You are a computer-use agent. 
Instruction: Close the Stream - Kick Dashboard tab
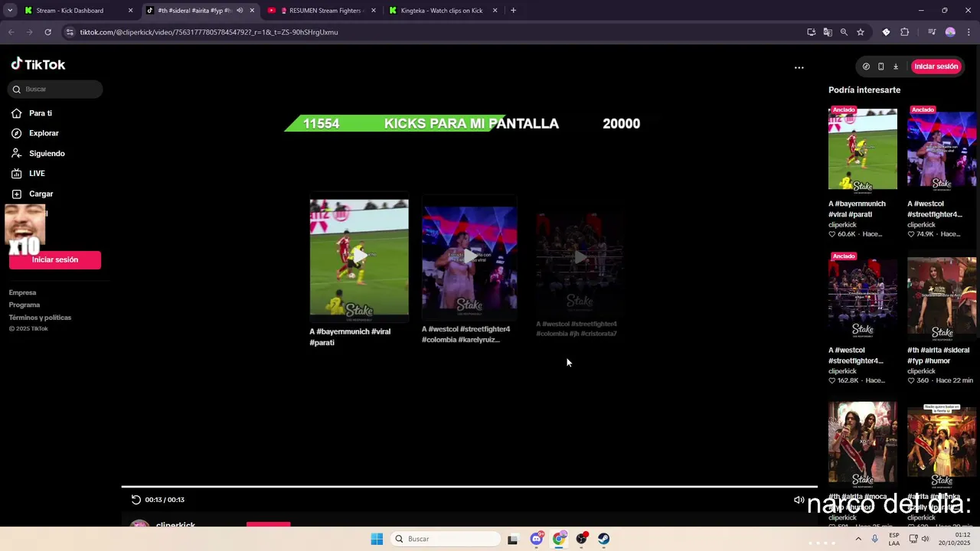[x=130, y=11]
